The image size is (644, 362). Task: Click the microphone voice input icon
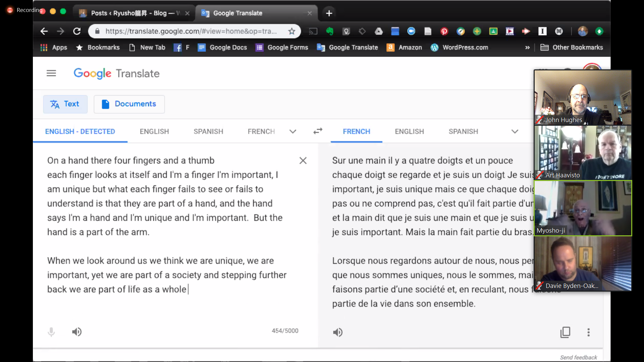pyautogui.click(x=51, y=332)
